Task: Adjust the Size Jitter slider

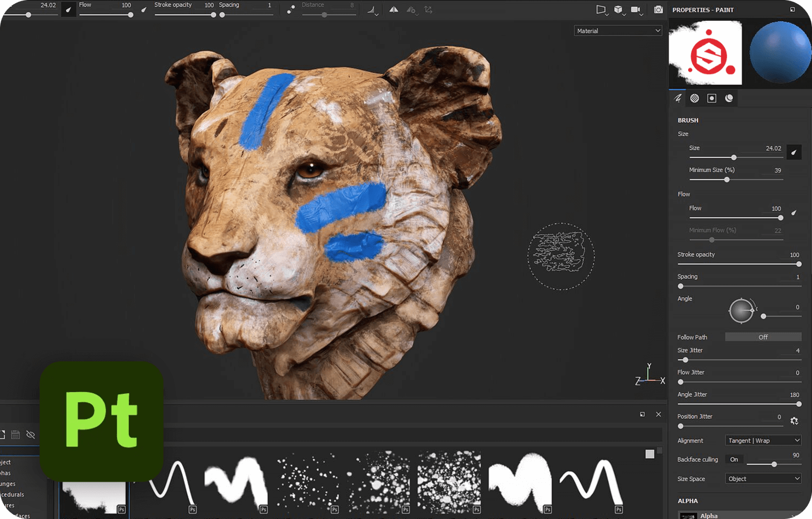Action: (x=739, y=360)
